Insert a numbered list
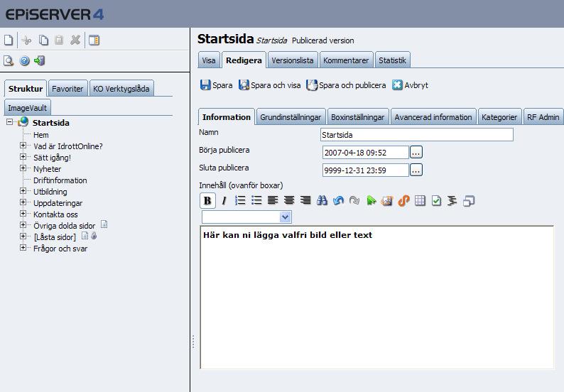This screenshot has height=392, width=564. pos(240,200)
